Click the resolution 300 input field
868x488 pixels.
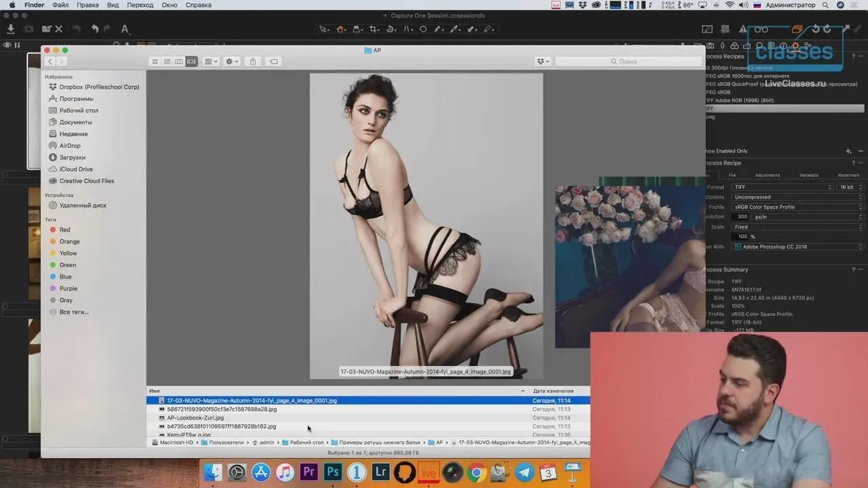[x=741, y=217]
